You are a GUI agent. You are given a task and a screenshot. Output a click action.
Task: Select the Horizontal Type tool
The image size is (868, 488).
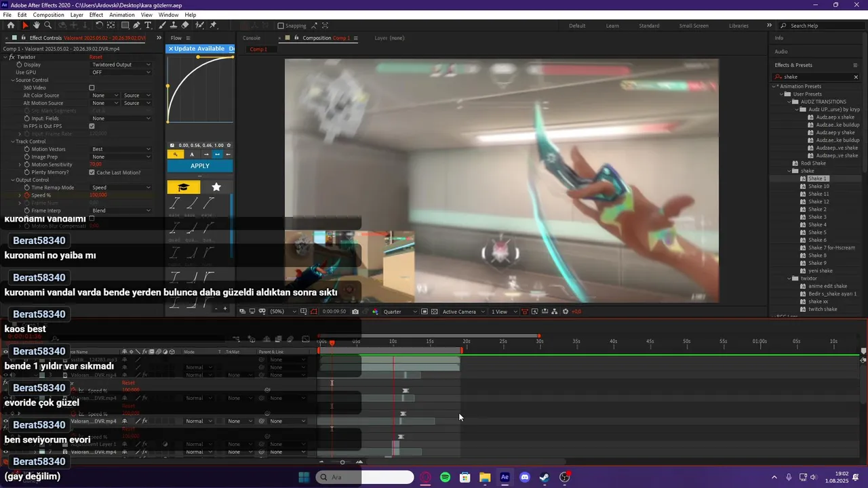coord(148,25)
